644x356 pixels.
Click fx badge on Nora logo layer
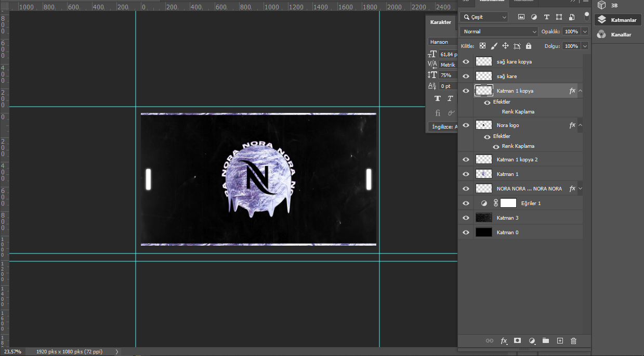coord(572,125)
